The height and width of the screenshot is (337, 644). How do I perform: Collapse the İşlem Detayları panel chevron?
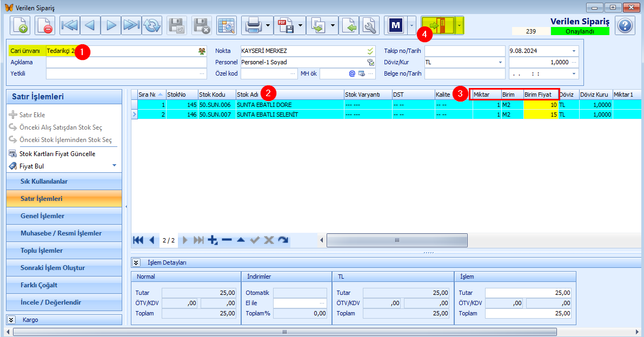(x=136, y=262)
